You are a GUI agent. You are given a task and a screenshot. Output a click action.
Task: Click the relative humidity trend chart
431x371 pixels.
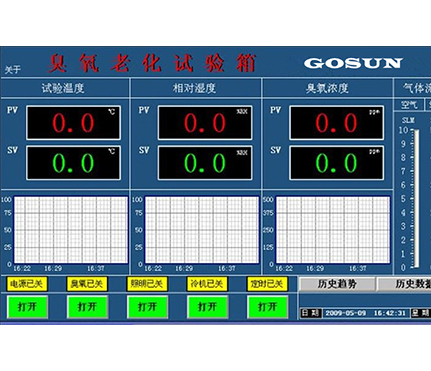[202, 230]
